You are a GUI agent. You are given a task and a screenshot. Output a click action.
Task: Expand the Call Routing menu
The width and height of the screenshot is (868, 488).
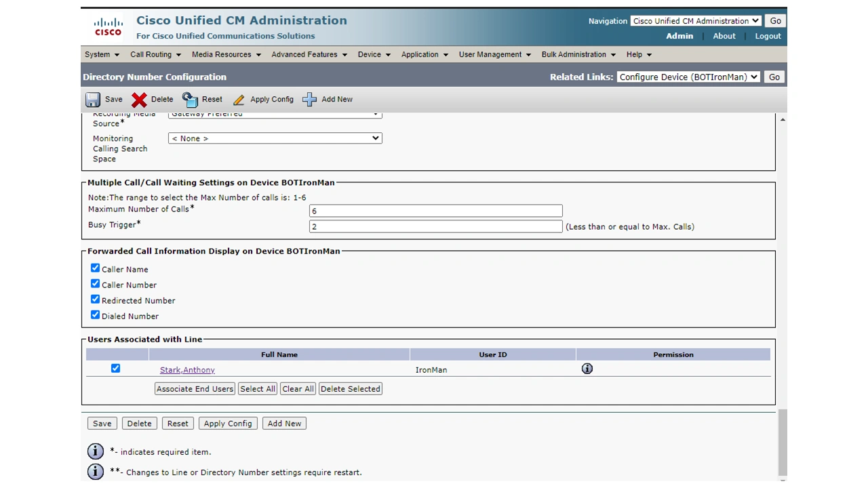click(x=155, y=54)
